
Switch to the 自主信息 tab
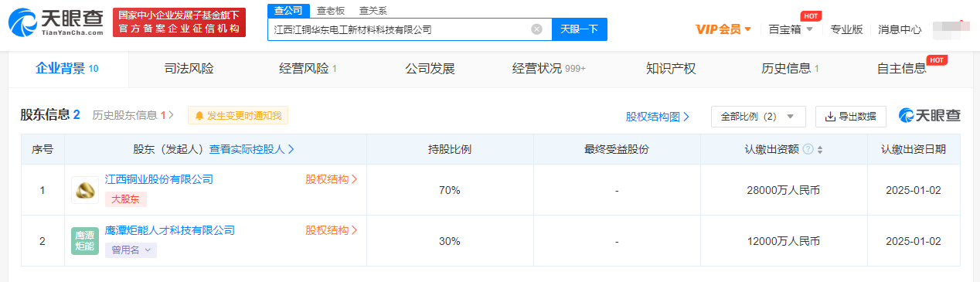click(901, 69)
